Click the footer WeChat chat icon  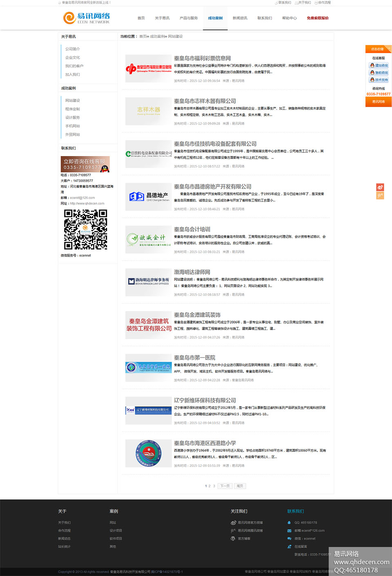click(x=290, y=538)
